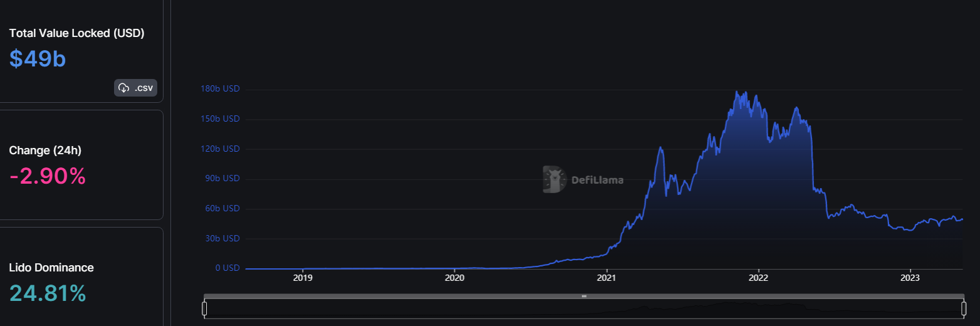Image resolution: width=980 pixels, height=326 pixels.
Task: Click the DefiLlama watermark text
Action: (597, 181)
